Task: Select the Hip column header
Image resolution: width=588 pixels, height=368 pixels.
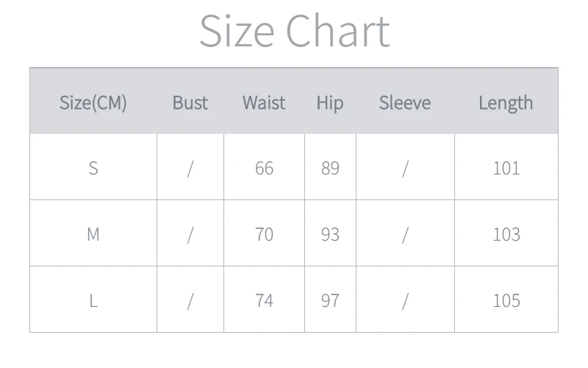Action: tap(330, 102)
